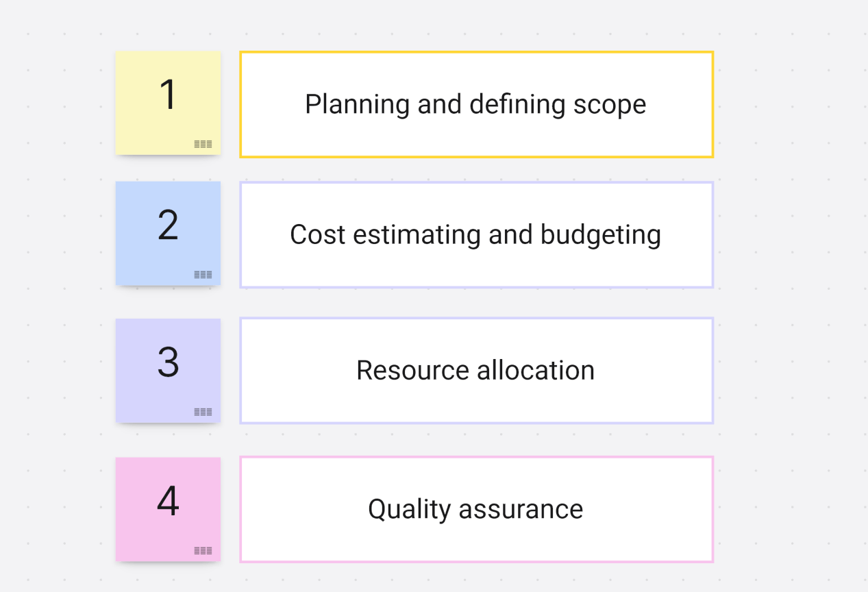Click the pink-bordered box's bottom edge

[x=476, y=561]
